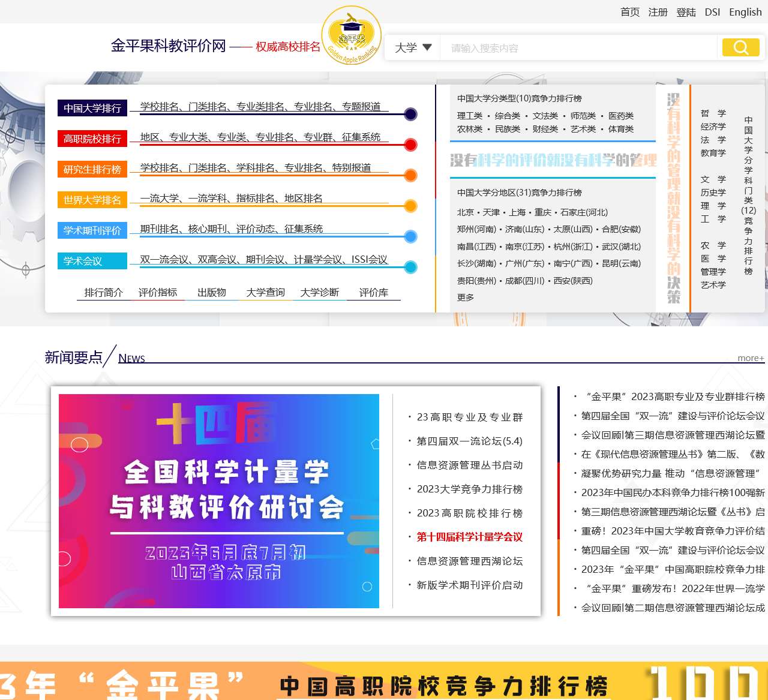Open the "金平果"重磅发布!2022年世界一流学 headline

pyautogui.click(x=673, y=588)
